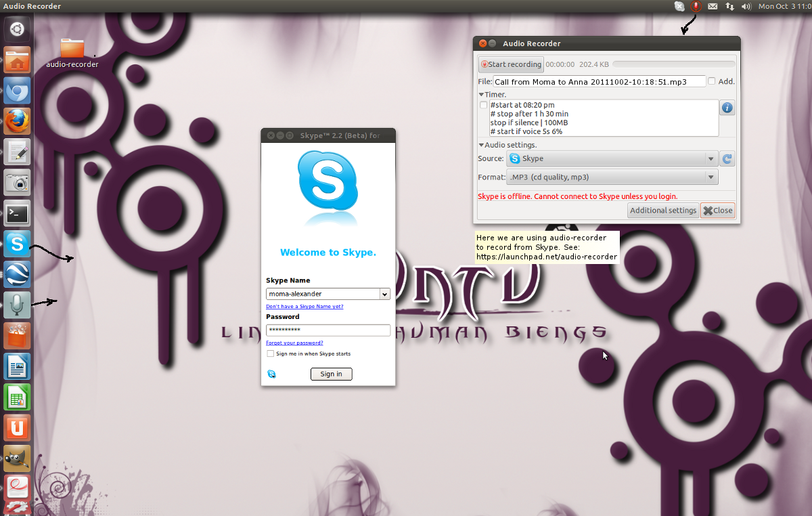Viewport: 812px width, 516px height.
Task: Open Additional settings
Action: coord(663,211)
